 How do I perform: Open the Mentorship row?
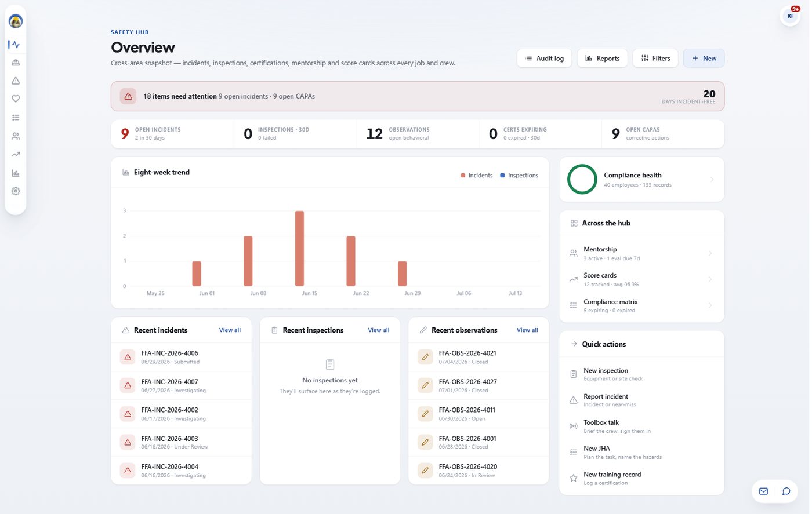[641, 254]
